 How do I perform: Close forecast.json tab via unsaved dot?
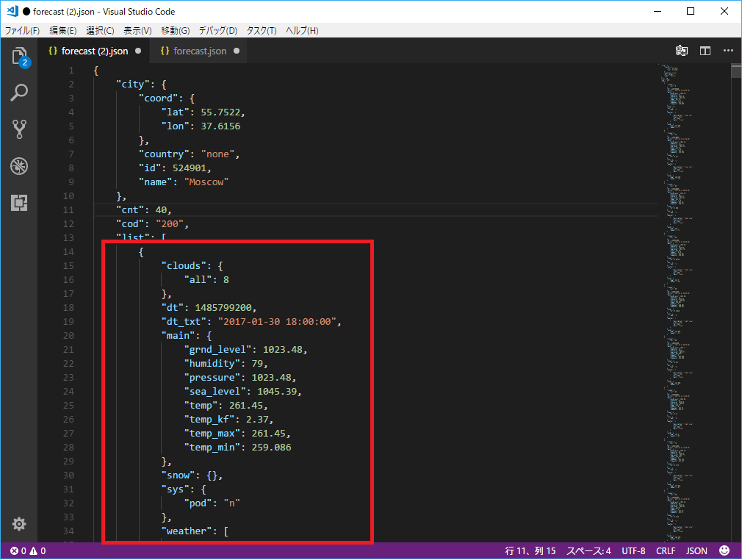point(236,51)
